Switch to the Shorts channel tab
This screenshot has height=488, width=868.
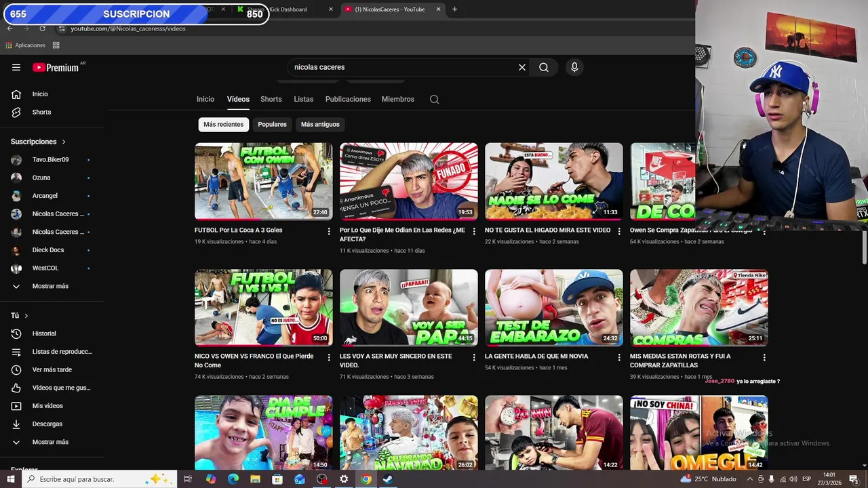[x=271, y=99]
